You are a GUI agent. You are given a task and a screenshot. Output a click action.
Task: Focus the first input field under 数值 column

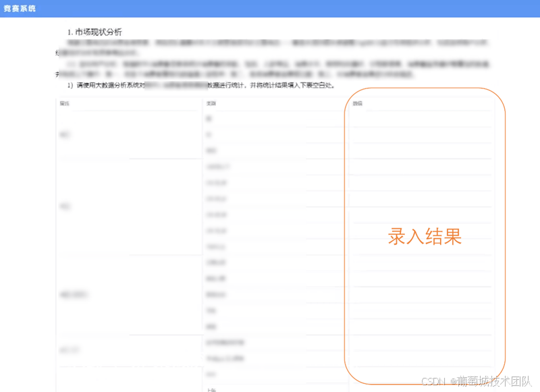(x=421, y=119)
